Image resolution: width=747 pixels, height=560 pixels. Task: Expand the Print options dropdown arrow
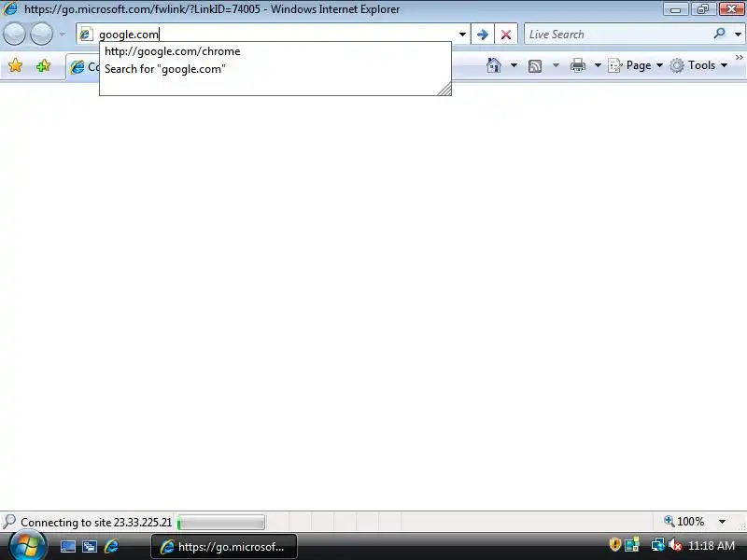click(598, 65)
